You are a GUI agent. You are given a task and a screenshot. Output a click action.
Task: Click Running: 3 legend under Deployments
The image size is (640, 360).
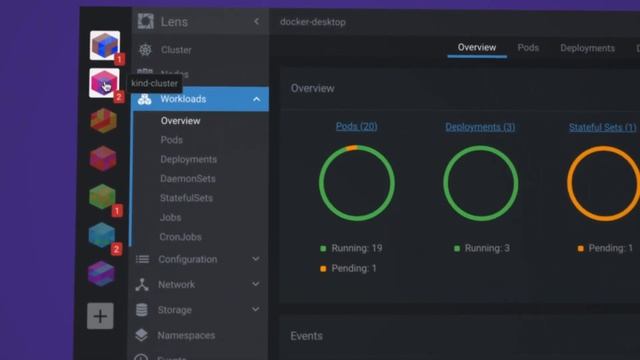[482, 248]
